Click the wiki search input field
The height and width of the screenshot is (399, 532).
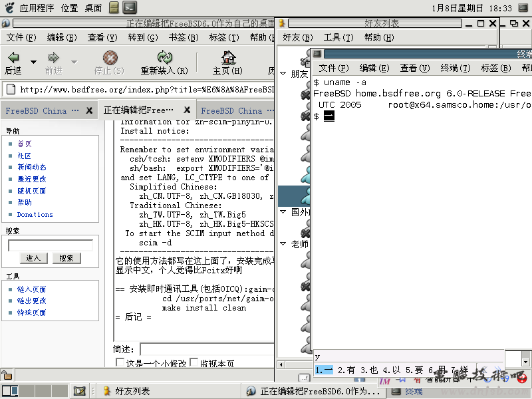click(51, 245)
